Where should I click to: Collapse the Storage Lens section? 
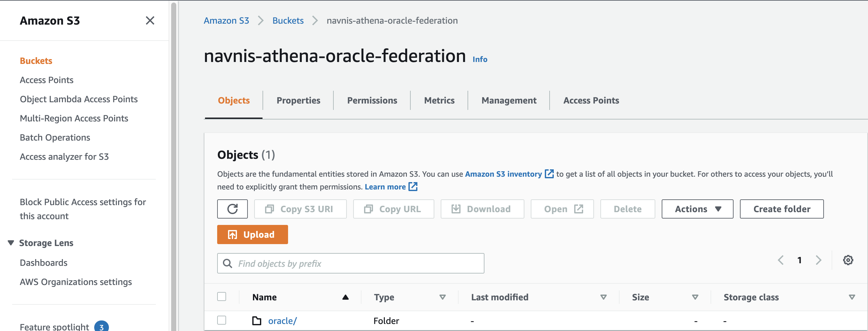click(11, 243)
